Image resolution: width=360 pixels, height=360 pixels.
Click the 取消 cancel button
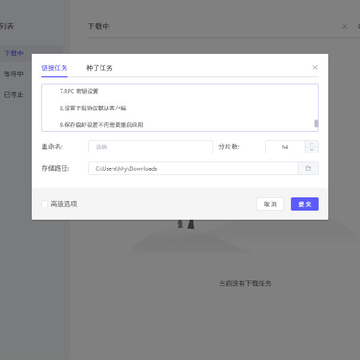270,204
